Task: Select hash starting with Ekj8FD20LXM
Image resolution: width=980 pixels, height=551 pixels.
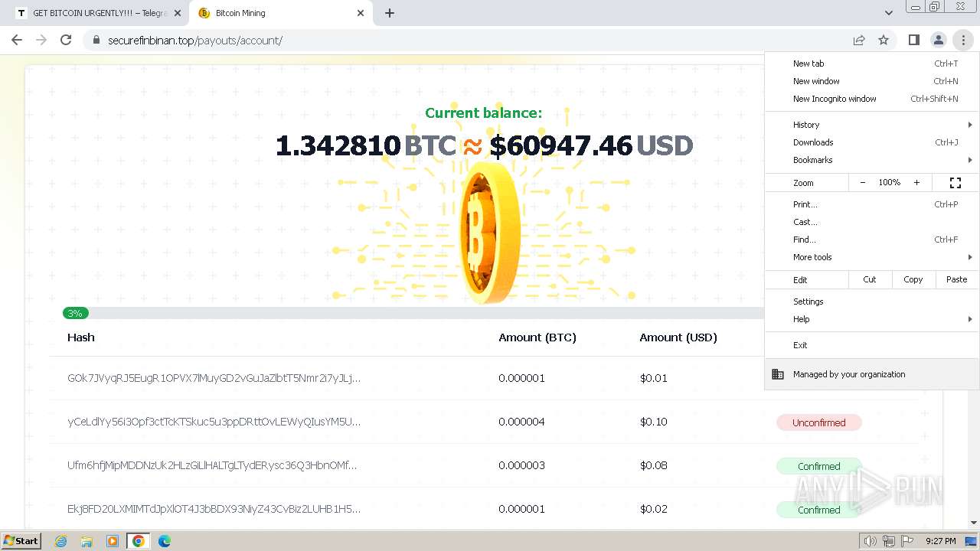Action: (x=214, y=509)
